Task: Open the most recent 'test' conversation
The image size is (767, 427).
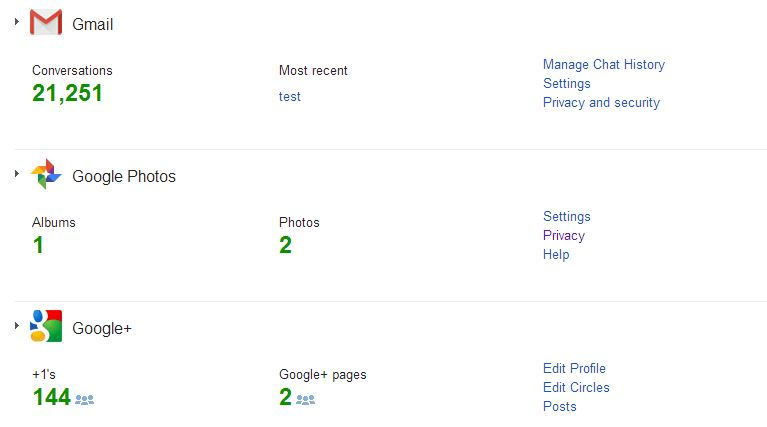Action: (x=290, y=96)
